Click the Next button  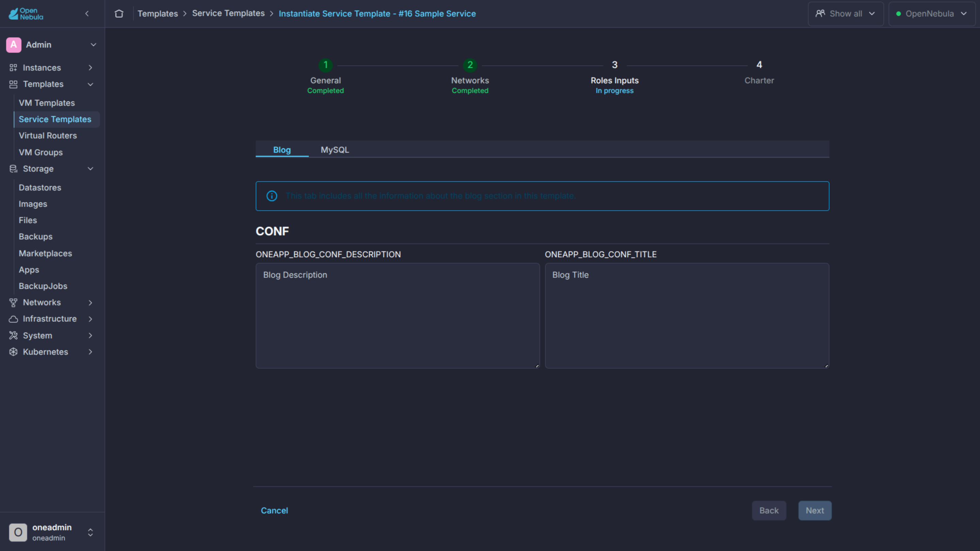[815, 511]
